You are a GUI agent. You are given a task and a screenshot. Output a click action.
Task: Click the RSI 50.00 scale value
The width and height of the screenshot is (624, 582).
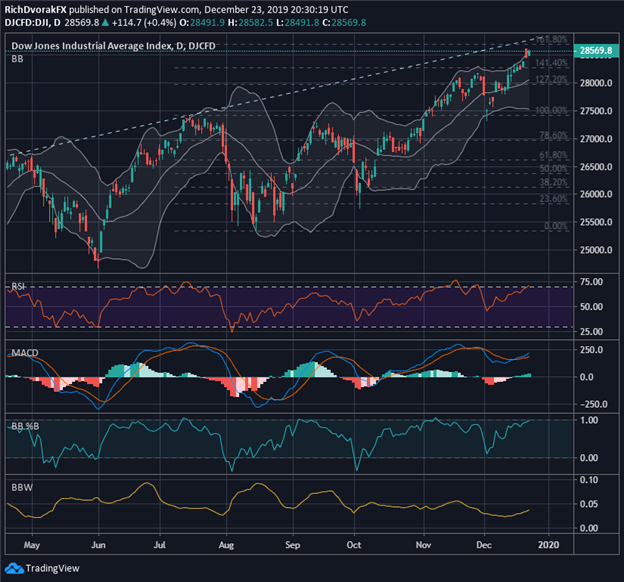pos(591,307)
